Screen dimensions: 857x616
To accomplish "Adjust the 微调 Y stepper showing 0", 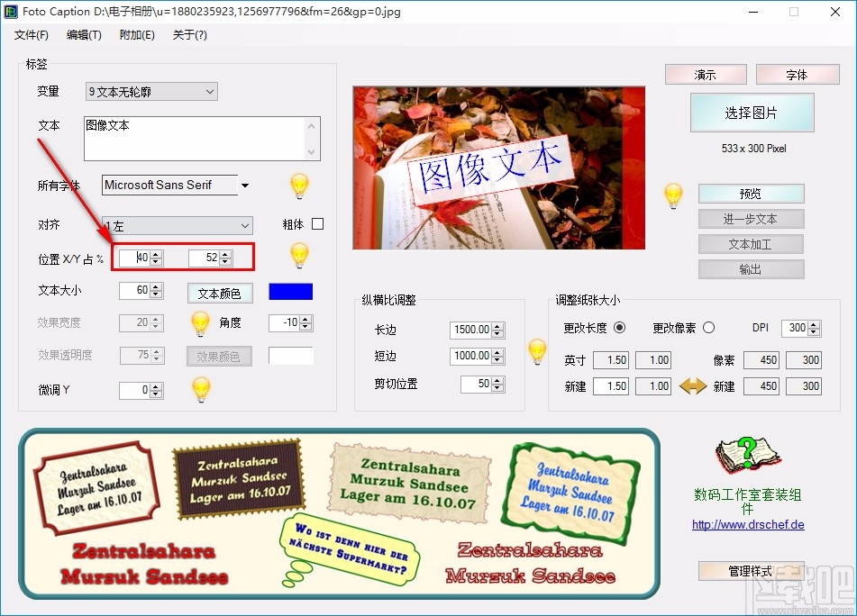I will 156,390.
